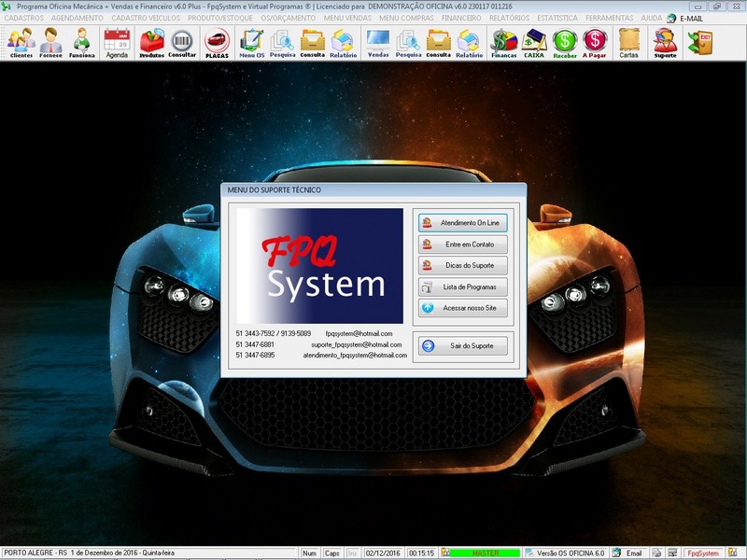747x560 pixels.
Task: Open the Funciona employees icon
Action: click(81, 43)
